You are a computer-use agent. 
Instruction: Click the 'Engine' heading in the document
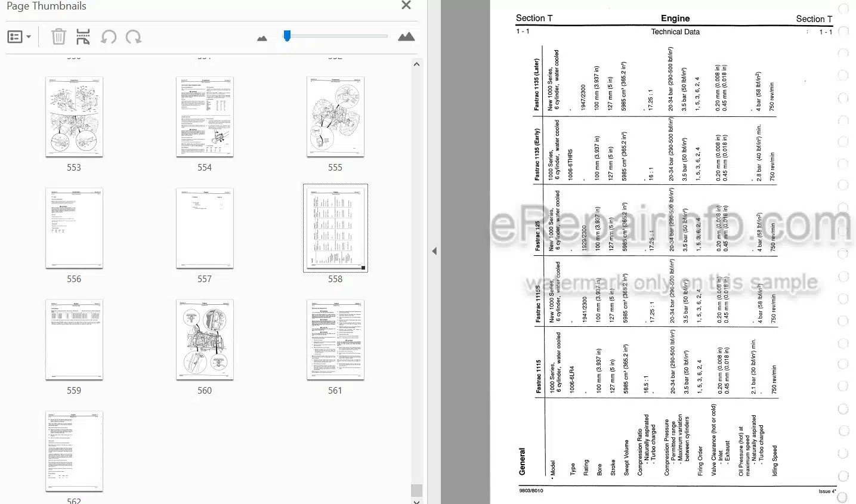[675, 18]
